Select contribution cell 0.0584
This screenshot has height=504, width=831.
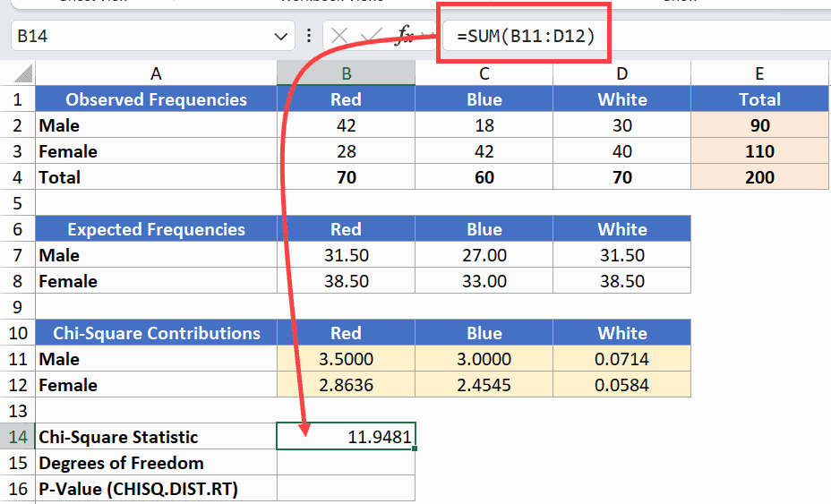point(621,385)
